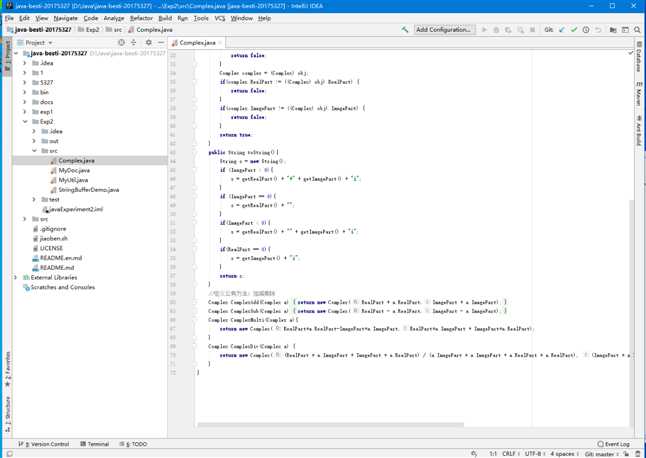This screenshot has width=646, height=458.
Task: Click the Debug bug icon in toolbar
Action: tap(496, 30)
